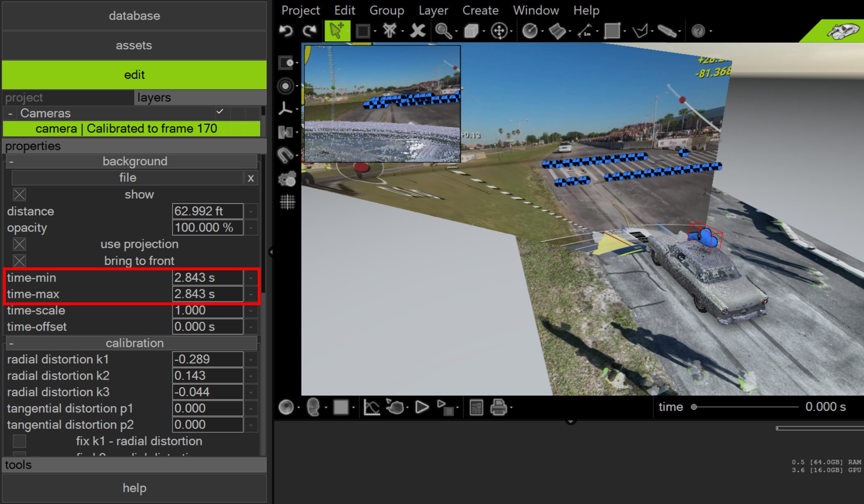Click the magnet snap icon

point(285,155)
